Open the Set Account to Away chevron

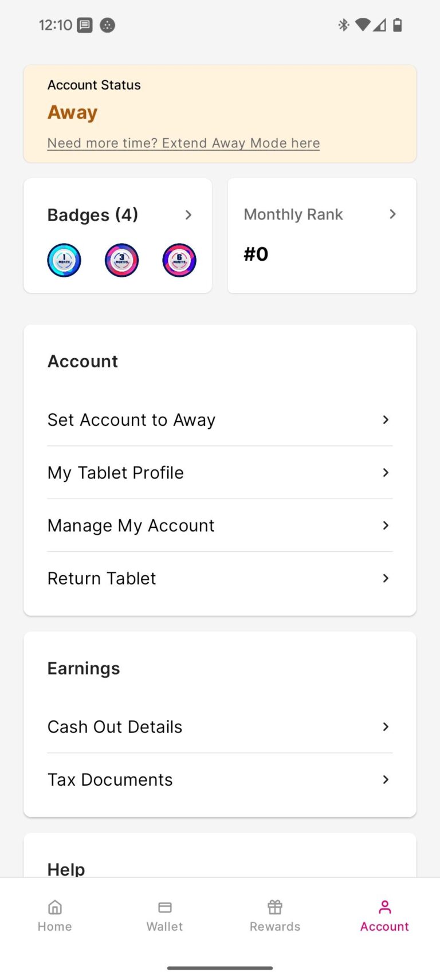pos(386,420)
